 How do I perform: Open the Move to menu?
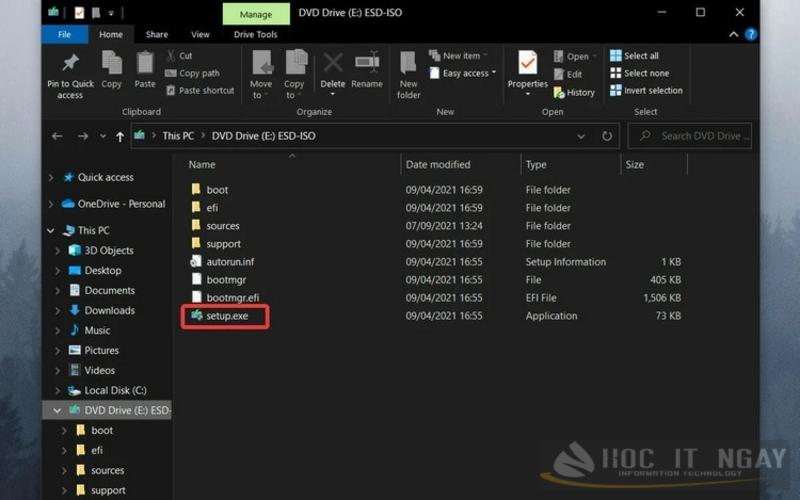click(x=261, y=74)
